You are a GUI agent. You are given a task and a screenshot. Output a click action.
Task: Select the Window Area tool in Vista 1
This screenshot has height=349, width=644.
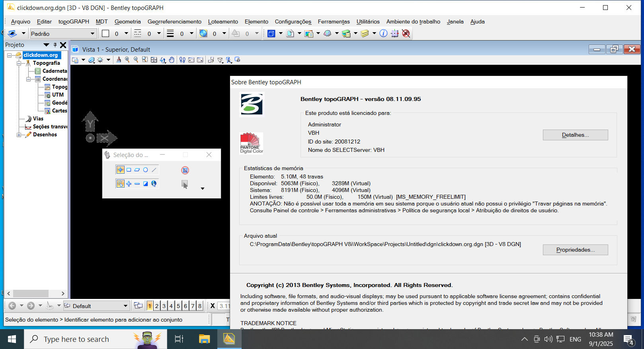coord(145,60)
